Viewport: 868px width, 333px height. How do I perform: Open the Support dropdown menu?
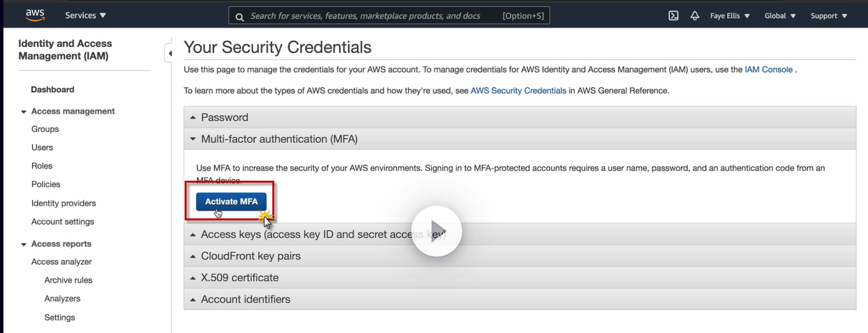tap(828, 16)
